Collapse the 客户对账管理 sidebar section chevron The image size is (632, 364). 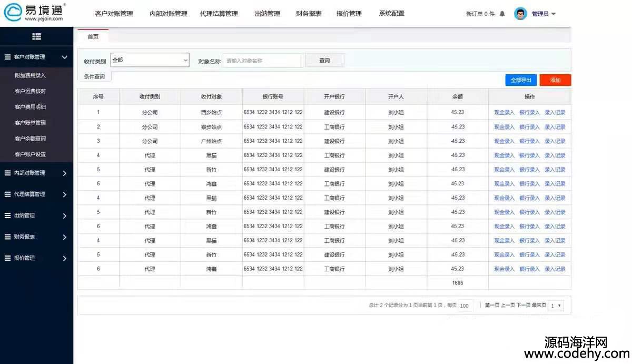[64, 57]
